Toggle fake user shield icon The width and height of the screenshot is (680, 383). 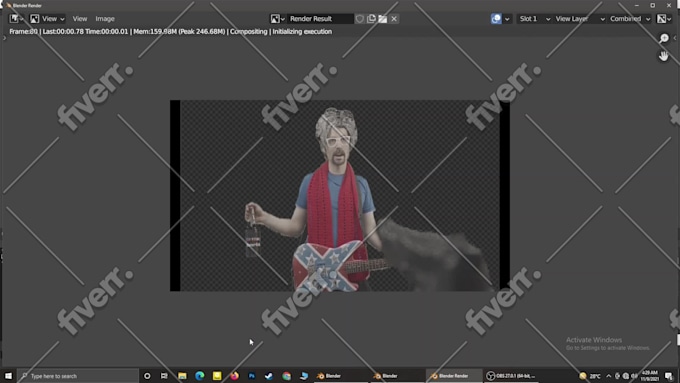tap(360, 19)
